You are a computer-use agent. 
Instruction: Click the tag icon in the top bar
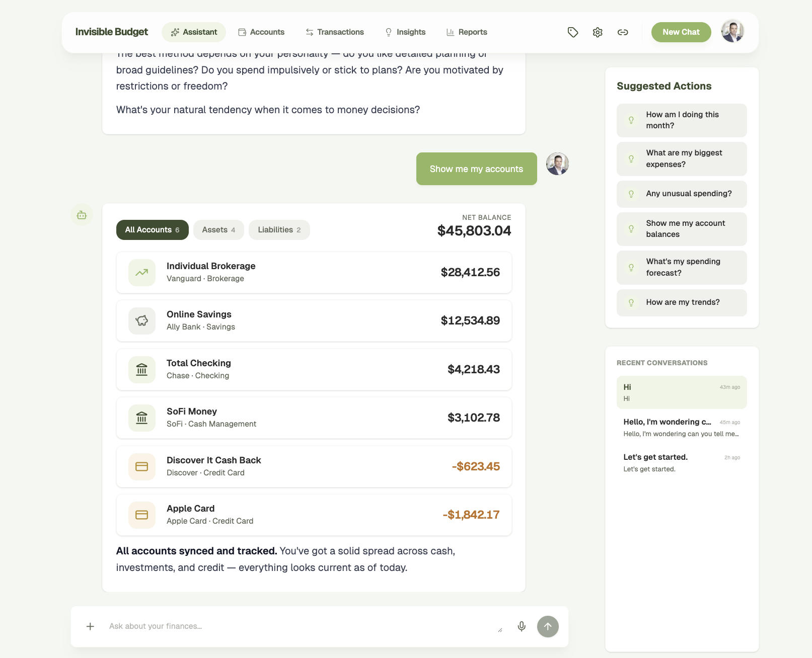tap(572, 32)
